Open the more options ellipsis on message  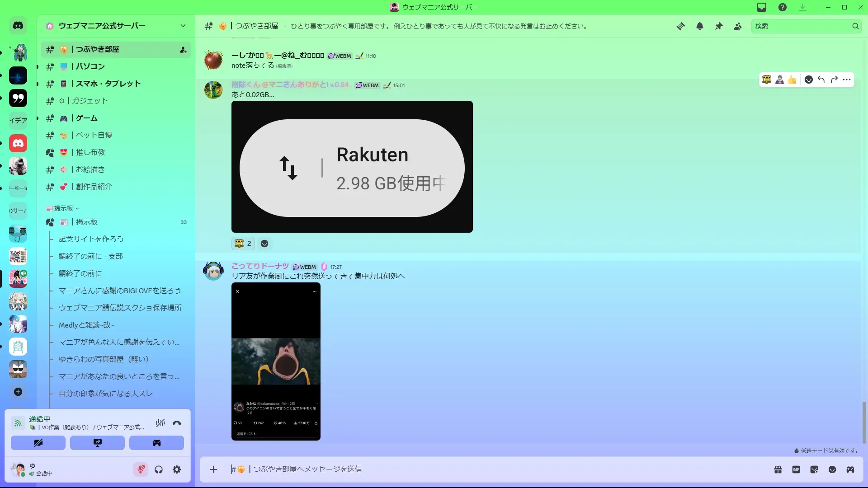click(847, 80)
